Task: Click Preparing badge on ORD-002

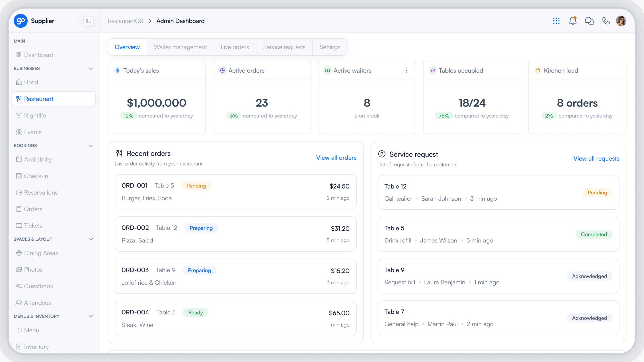Action: [201, 228]
